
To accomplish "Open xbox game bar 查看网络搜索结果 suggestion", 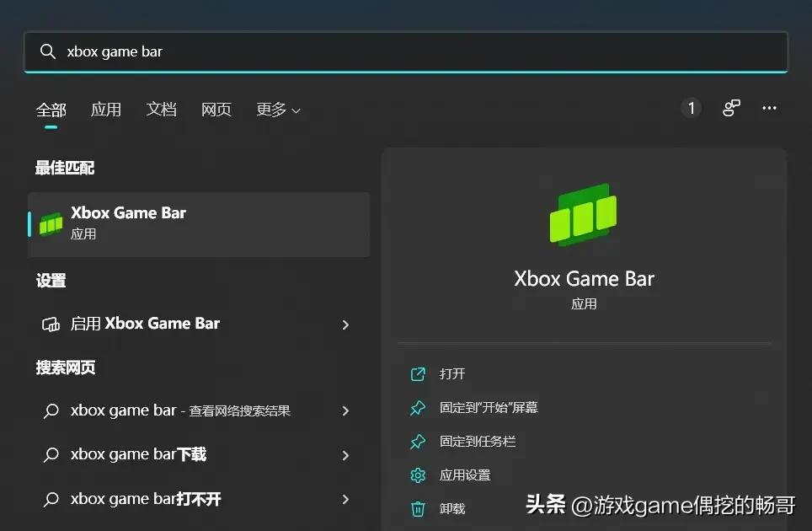I will coord(199,410).
